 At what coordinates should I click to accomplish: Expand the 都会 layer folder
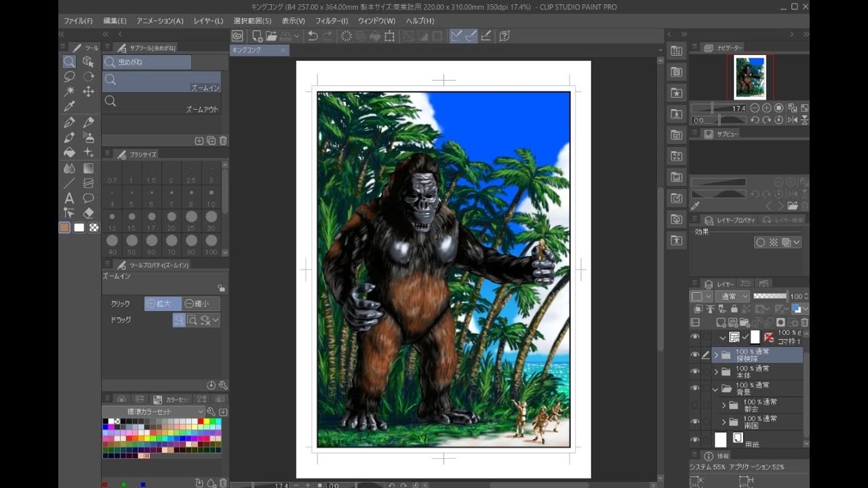coord(724,405)
